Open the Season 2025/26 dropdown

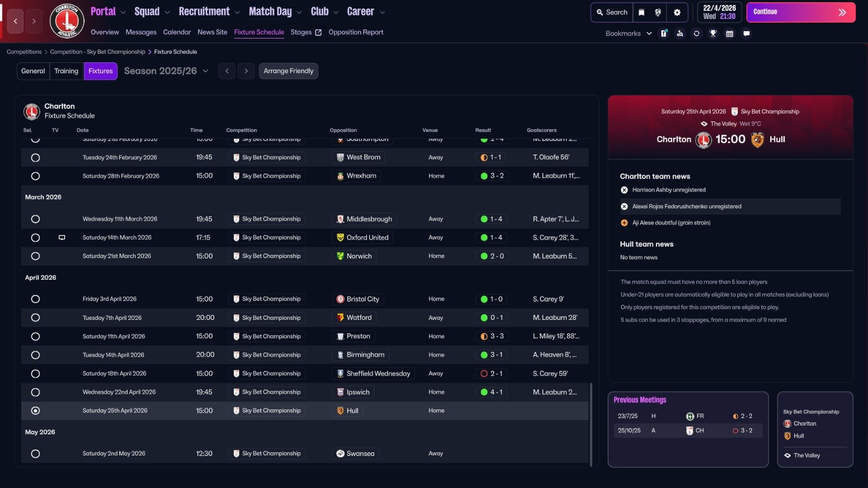point(166,71)
